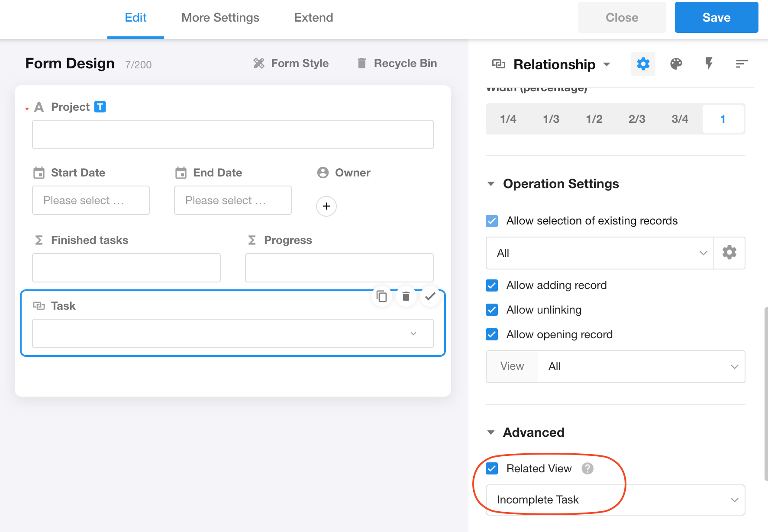Click the Save button
Viewport: 768px width, 532px height.
tap(716, 17)
